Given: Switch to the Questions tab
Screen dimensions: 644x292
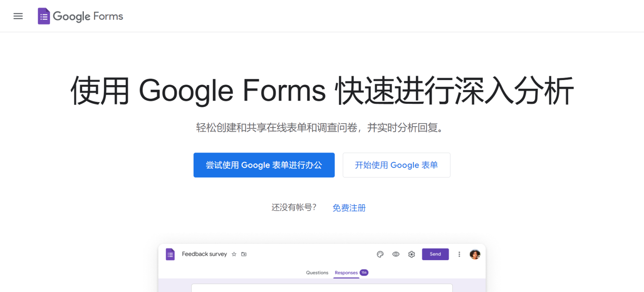Looking at the screenshot, I should [x=317, y=273].
